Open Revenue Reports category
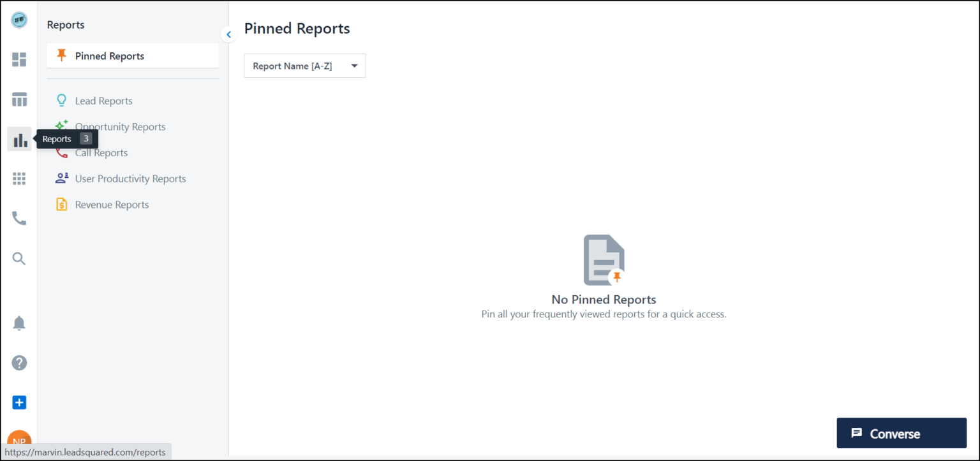The image size is (980, 461). [112, 205]
